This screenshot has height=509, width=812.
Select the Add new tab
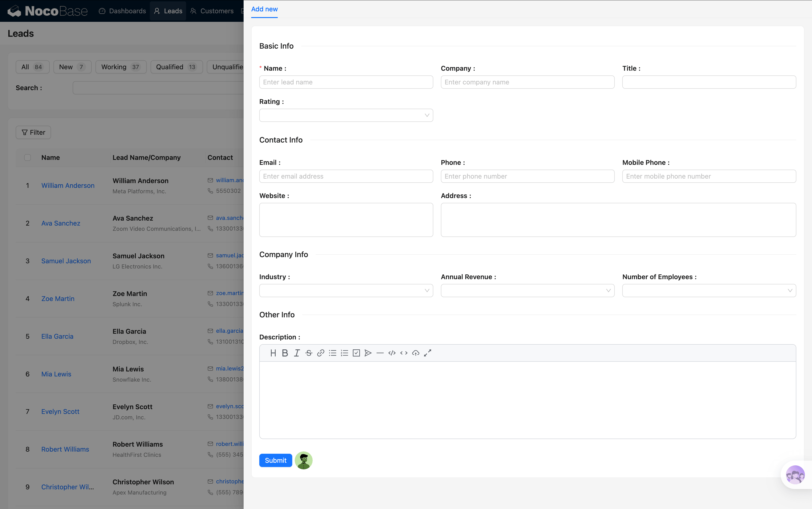point(264,9)
